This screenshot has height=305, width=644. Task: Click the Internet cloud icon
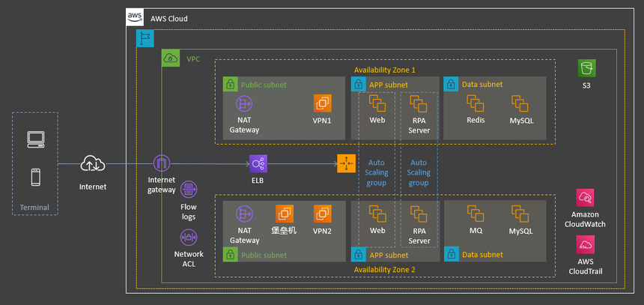[x=93, y=163]
